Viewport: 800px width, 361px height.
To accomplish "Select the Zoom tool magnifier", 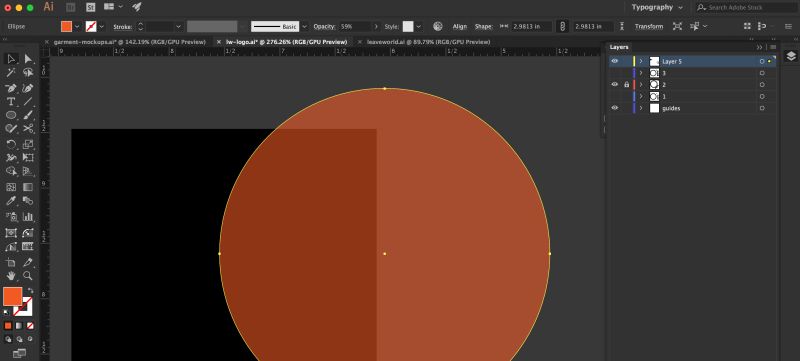I will tap(28, 276).
